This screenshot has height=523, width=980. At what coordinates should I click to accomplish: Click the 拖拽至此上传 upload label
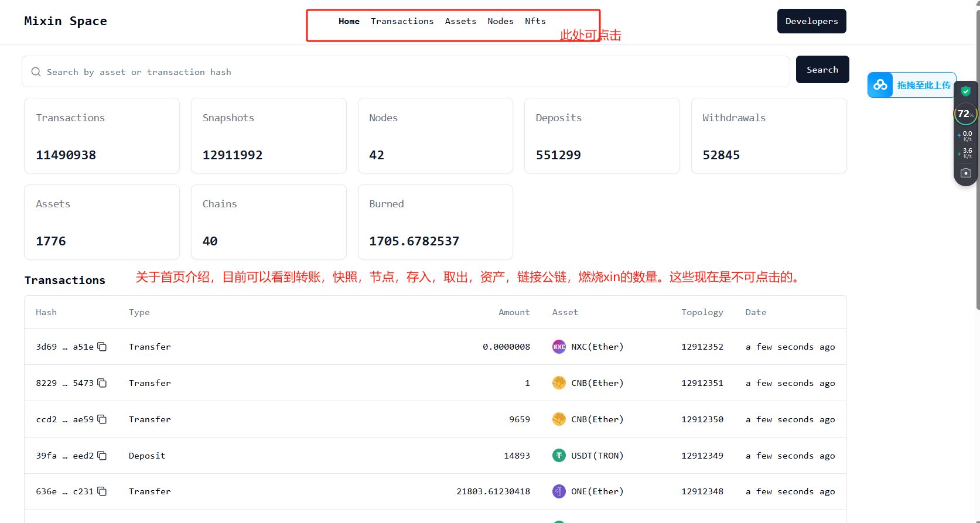point(924,86)
